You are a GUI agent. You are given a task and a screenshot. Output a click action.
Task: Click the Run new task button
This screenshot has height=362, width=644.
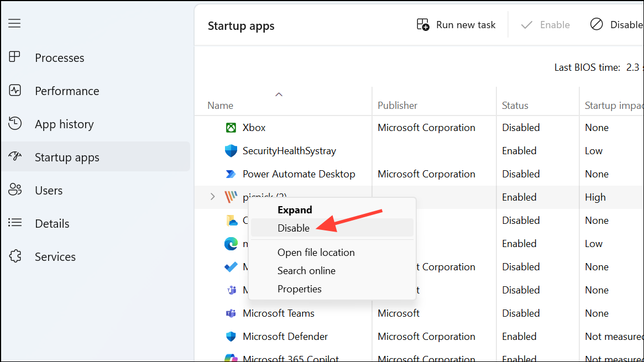coord(455,24)
